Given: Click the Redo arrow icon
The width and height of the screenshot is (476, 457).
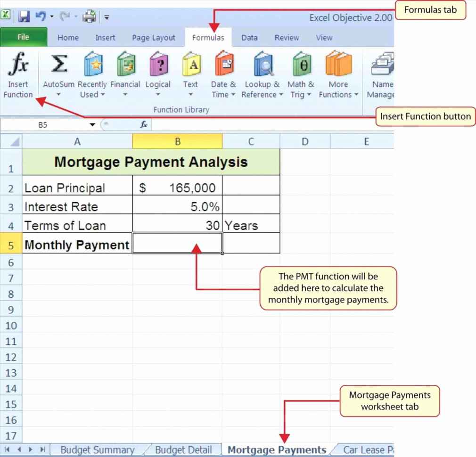Looking at the screenshot, I should click(65, 16).
